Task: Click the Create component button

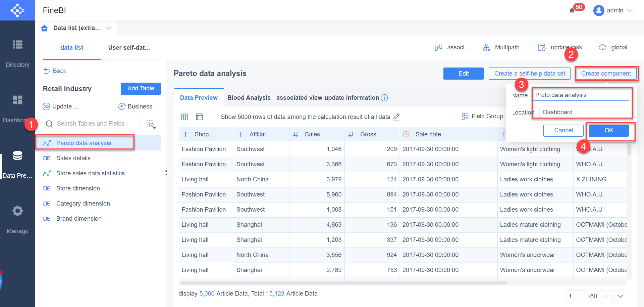Action: [606, 74]
